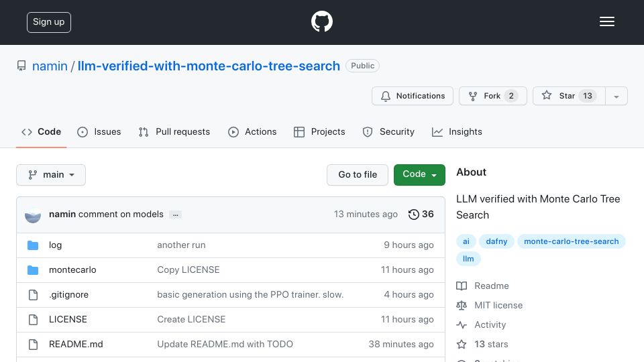Click the Sign up button
The width and height of the screenshot is (644, 362).
click(x=49, y=22)
